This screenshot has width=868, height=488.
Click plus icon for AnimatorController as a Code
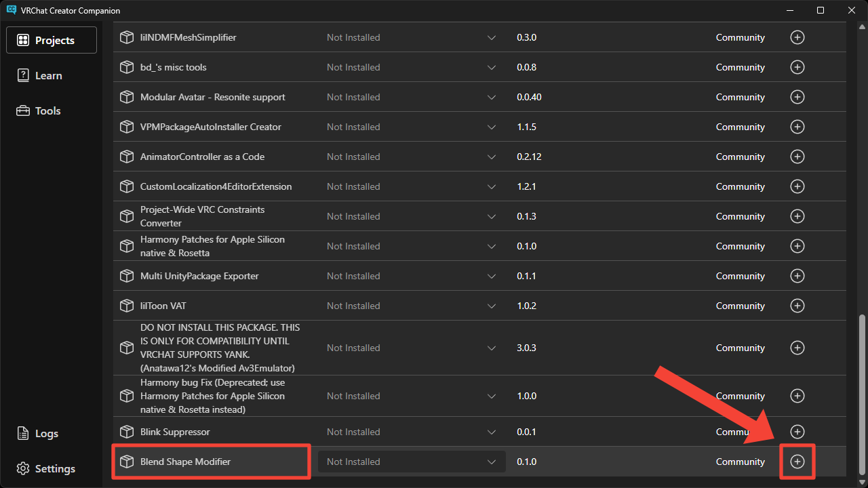tap(797, 157)
